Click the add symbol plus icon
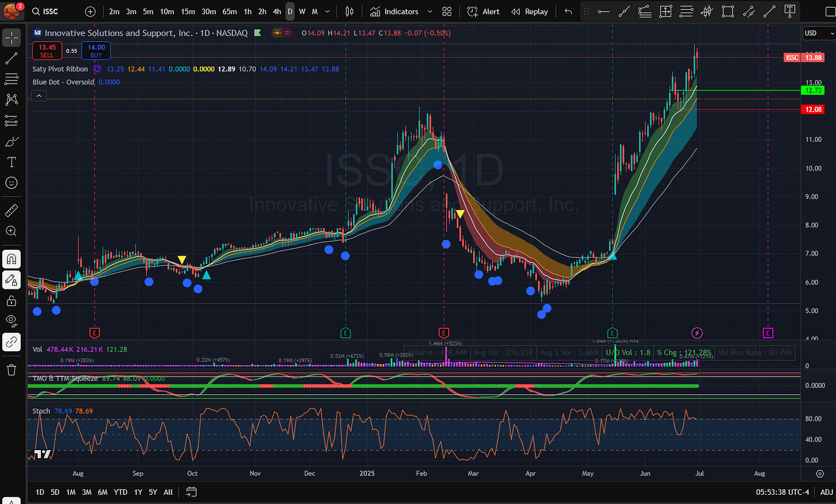The width and height of the screenshot is (836, 504). 90,11
